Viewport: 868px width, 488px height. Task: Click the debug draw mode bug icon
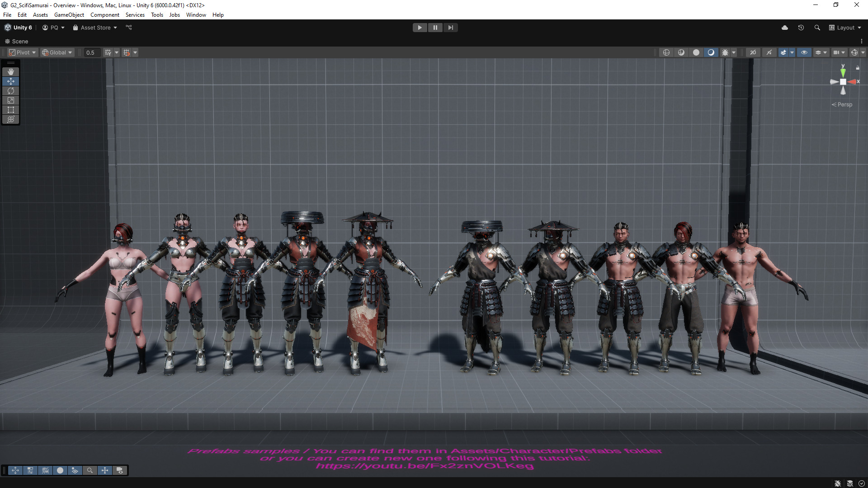click(725, 52)
